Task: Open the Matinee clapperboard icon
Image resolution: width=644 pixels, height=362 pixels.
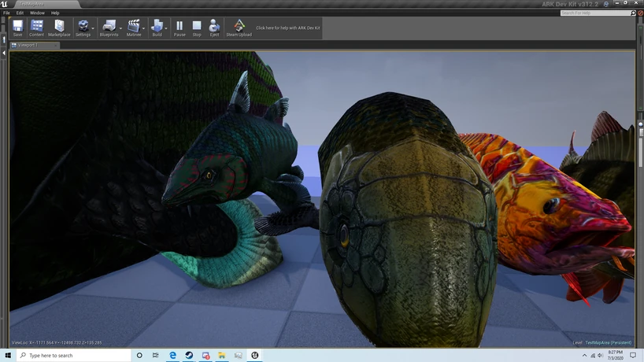Action: 133,28
